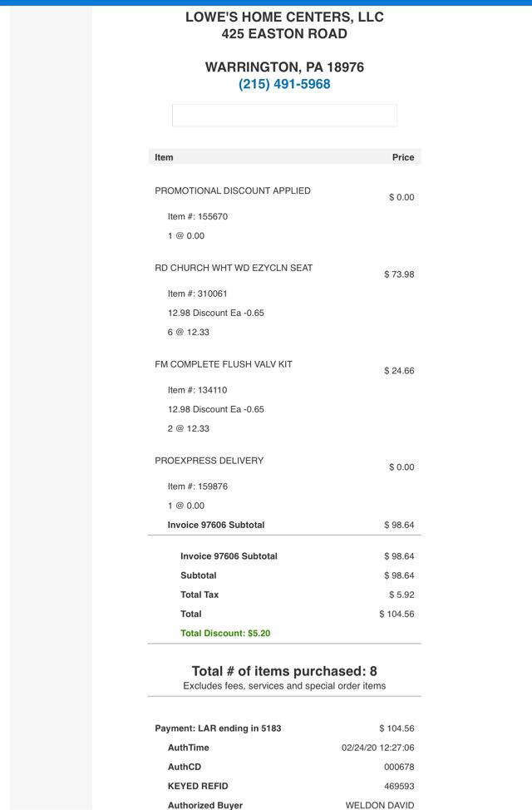Click the FM COMPLETE FLUSH VALV KIT item
The width and height of the screenshot is (532, 810).
coord(224,364)
